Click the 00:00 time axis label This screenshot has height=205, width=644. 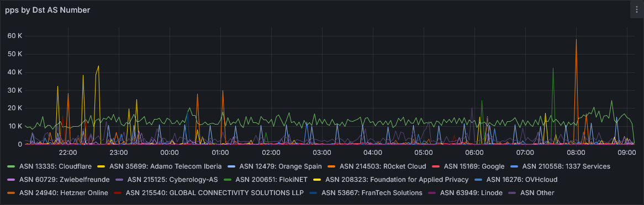(169, 153)
